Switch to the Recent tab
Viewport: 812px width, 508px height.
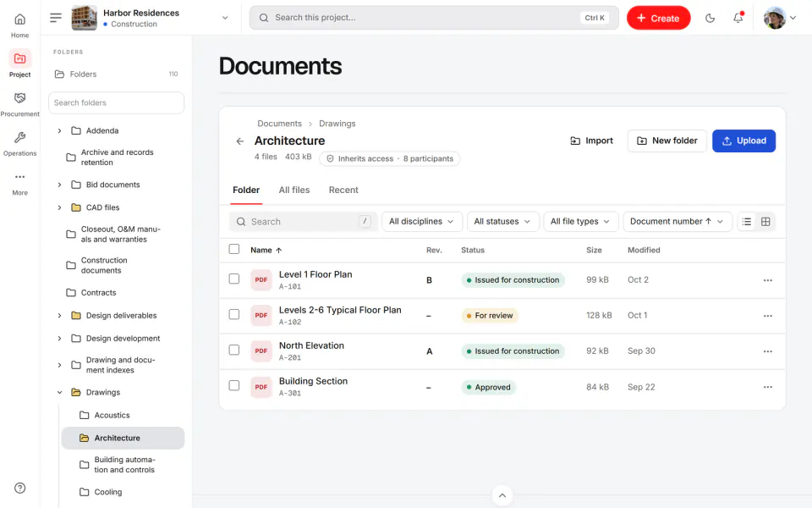pos(343,190)
